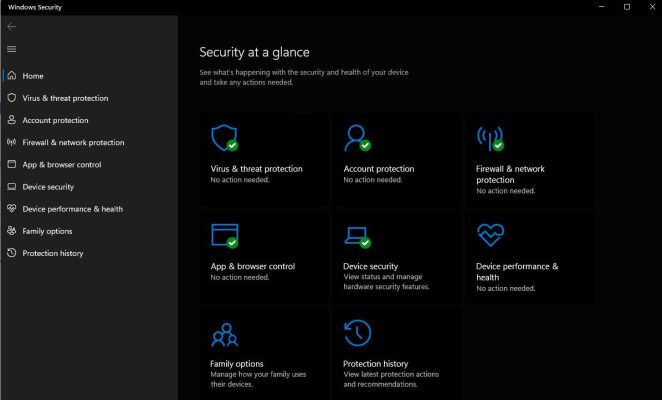Expand the hamburger navigation menu

point(12,48)
